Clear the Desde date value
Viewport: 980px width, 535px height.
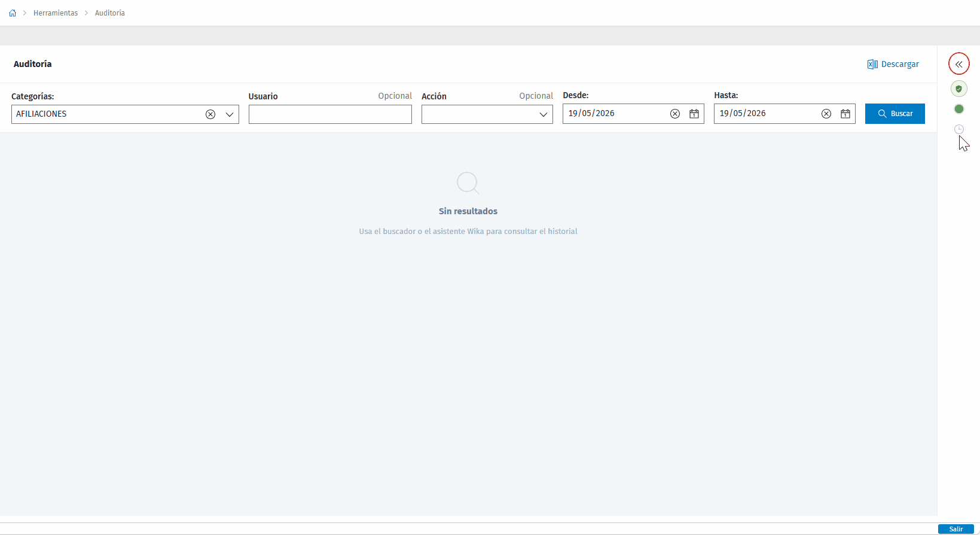pyautogui.click(x=675, y=114)
